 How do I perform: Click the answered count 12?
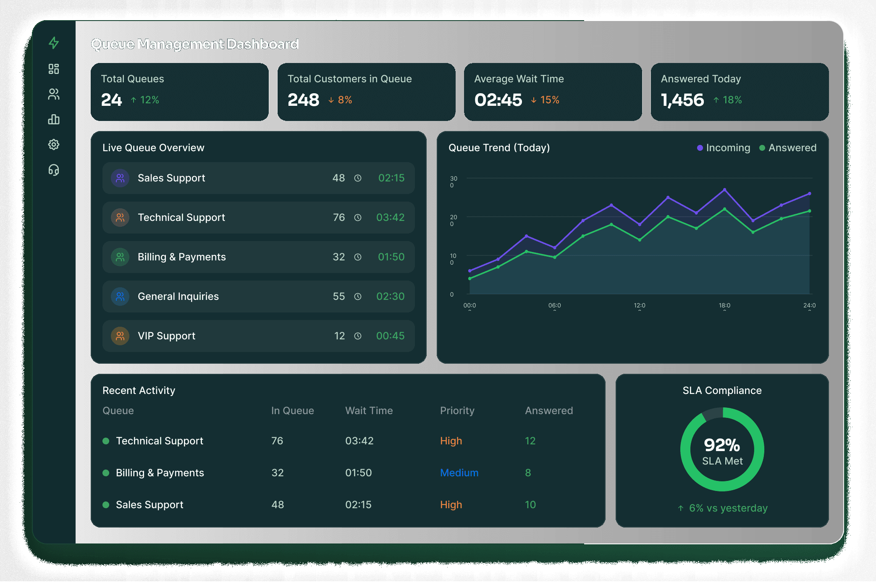[530, 441]
